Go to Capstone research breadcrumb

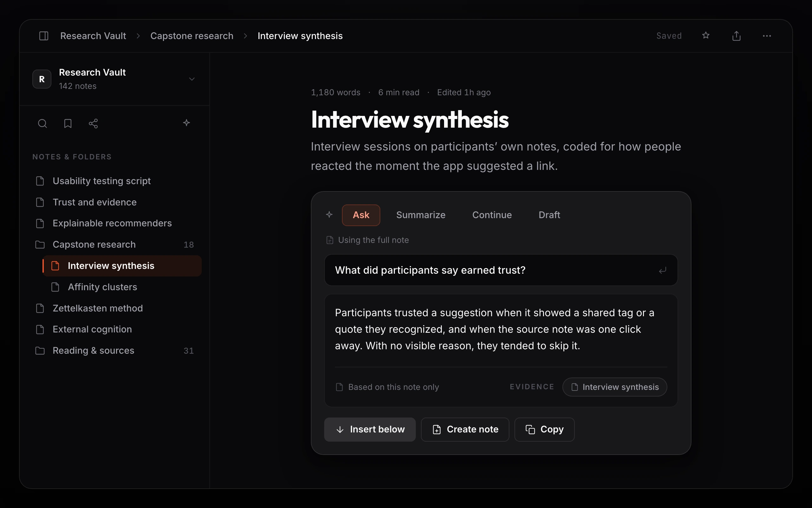tap(192, 36)
